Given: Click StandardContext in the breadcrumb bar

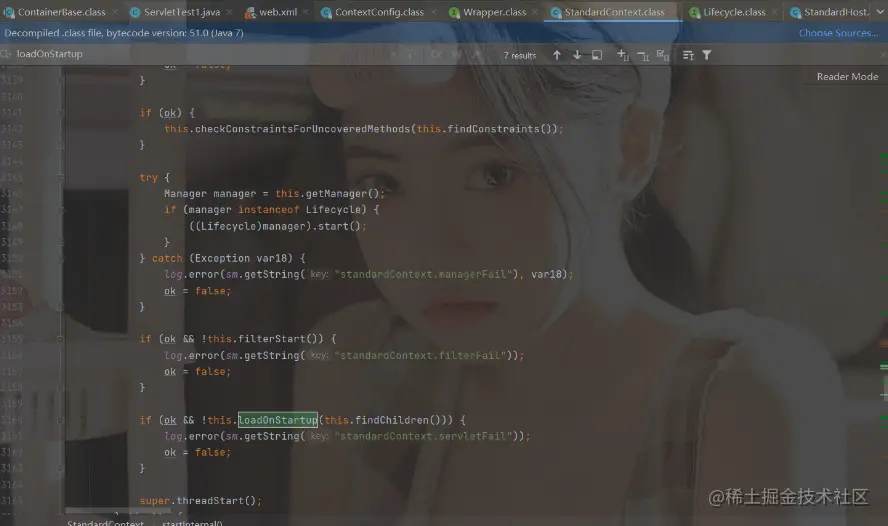Looking at the screenshot, I should 105,523.
